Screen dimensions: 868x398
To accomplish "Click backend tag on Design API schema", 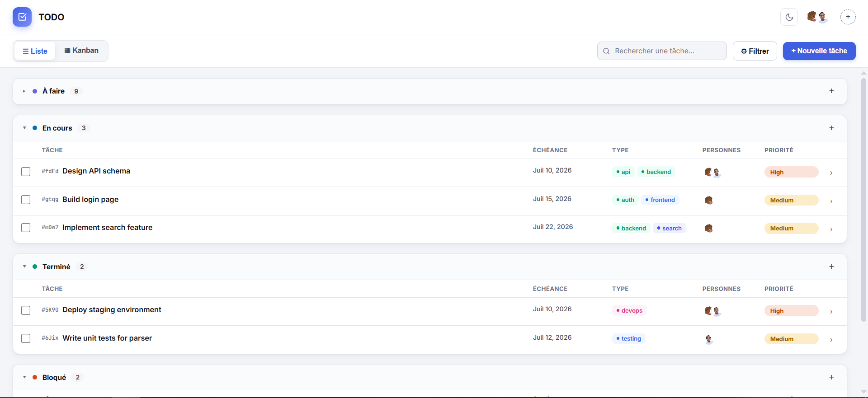I will [x=656, y=172].
